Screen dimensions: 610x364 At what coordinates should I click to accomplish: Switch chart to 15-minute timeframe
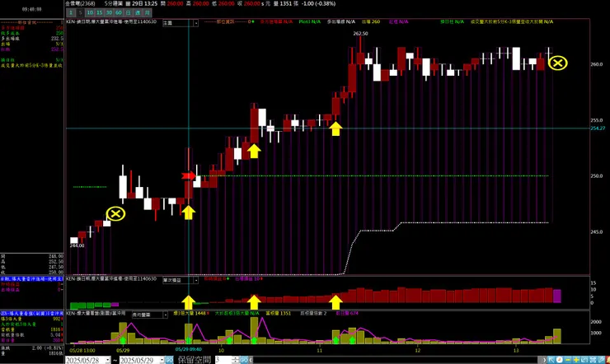click(x=99, y=12)
